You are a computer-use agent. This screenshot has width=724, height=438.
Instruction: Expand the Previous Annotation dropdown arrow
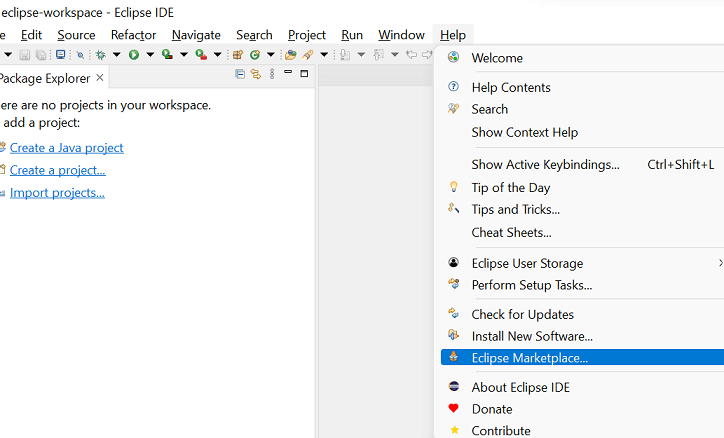click(395, 54)
